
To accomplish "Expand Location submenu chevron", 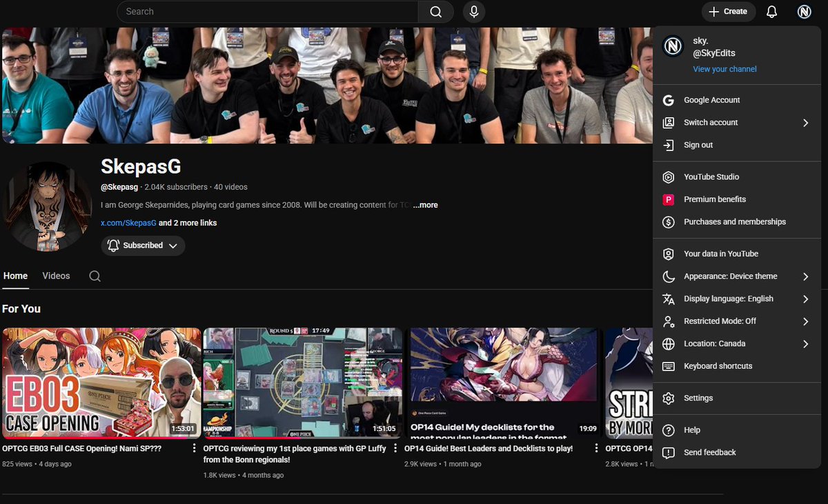I will (x=805, y=343).
